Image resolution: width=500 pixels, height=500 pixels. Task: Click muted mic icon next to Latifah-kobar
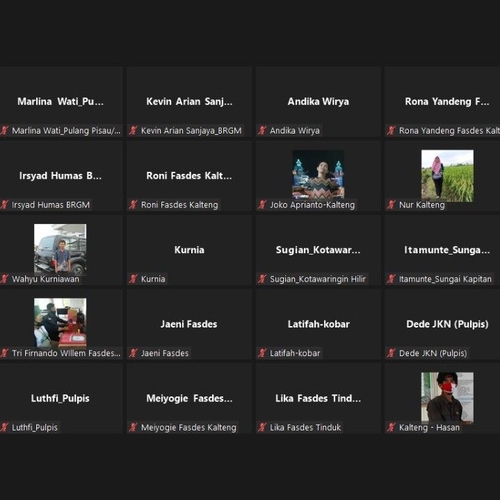pyautogui.click(x=262, y=353)
